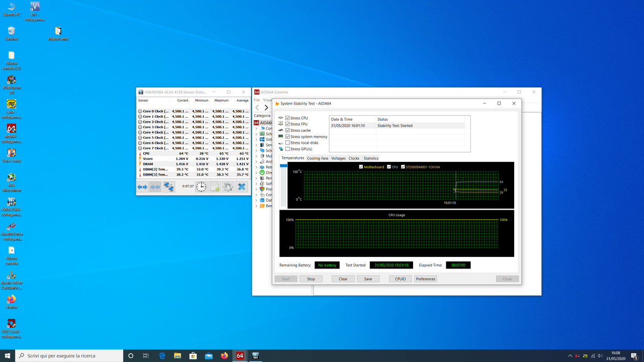Open HWiNFO settings via the gear icon
Viewport: 644px width, 362px height.
227,187
